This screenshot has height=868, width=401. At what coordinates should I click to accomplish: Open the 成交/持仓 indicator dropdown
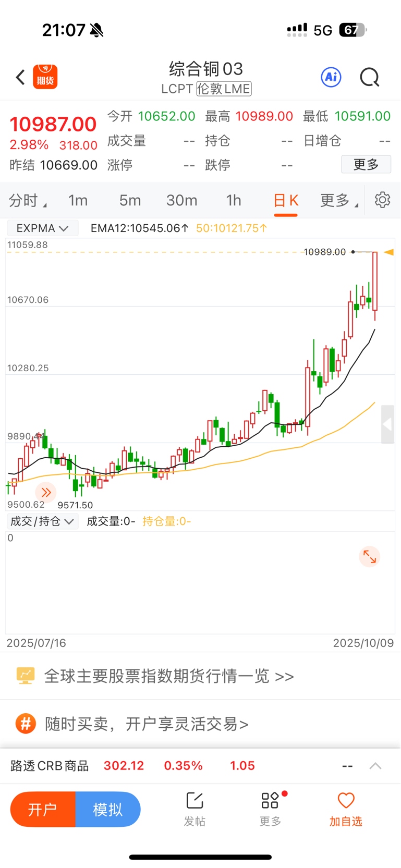point(42,521)
